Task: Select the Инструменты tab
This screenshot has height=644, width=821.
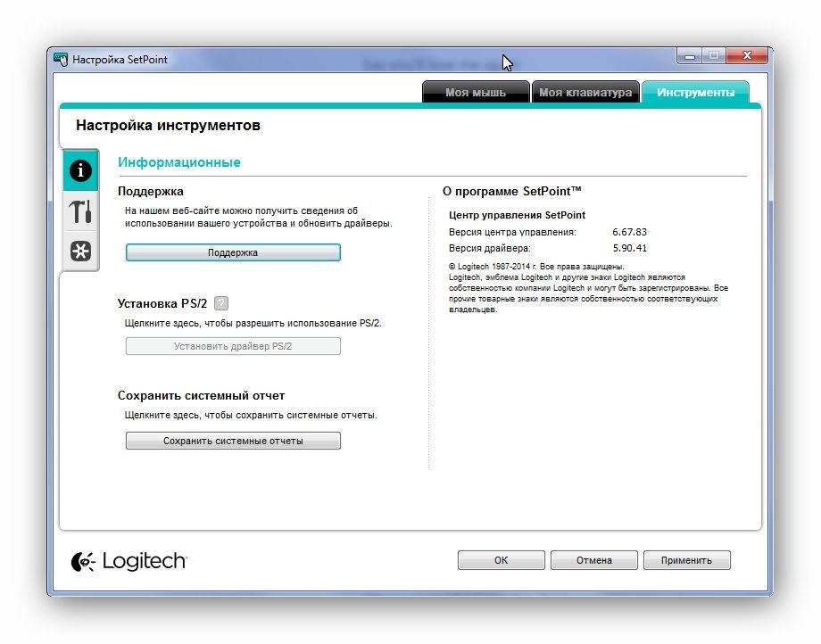Action: click(x=695, y=93)
